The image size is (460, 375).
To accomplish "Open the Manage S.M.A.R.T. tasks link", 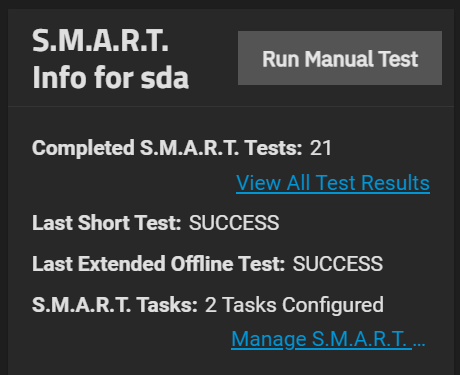I will coord(328,339).
